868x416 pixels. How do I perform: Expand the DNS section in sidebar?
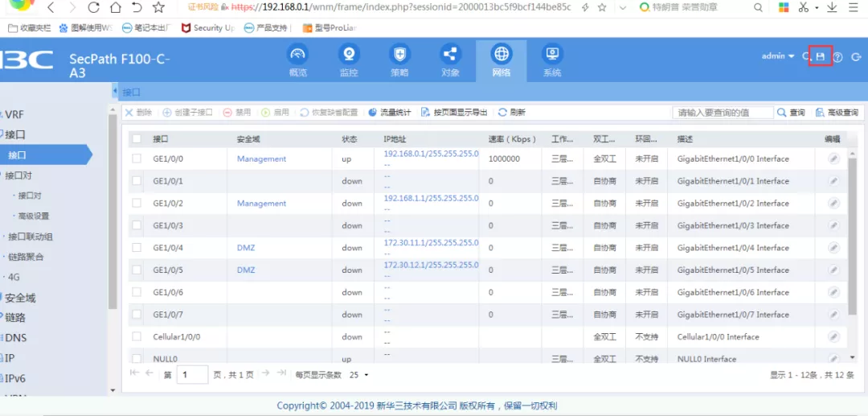click(x=14, y=338)
